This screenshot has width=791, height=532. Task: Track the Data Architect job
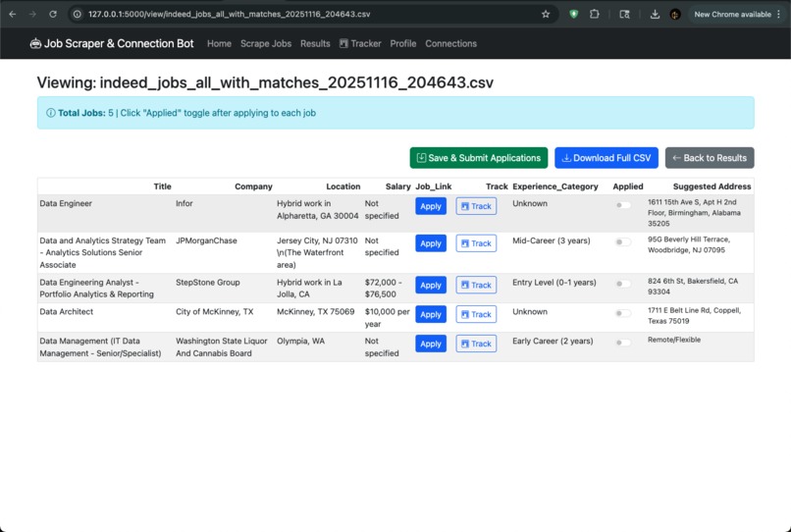coord(476,314)
